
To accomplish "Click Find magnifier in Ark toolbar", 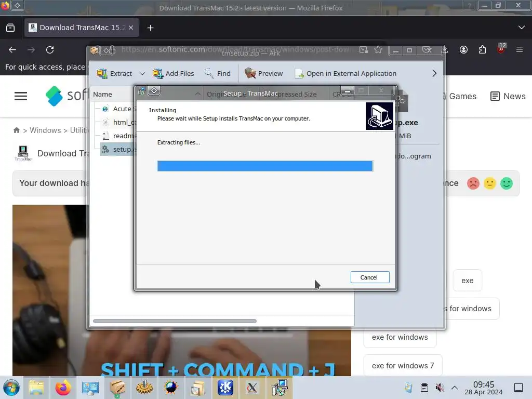I will click(218, 73).
